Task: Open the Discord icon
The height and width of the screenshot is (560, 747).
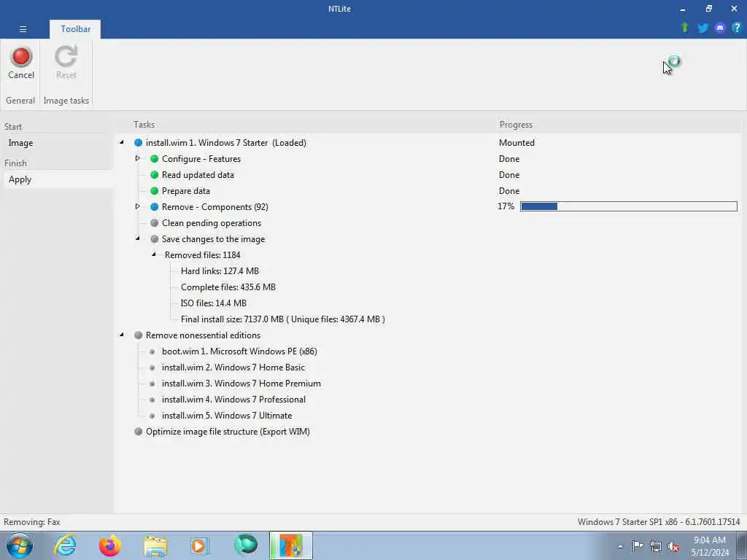Action: click(x=719, y=28)
